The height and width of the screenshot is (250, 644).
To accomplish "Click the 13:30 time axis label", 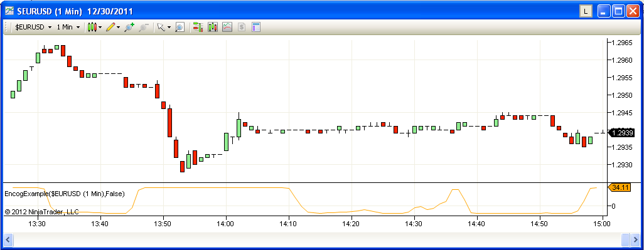I will click(36, 224).
